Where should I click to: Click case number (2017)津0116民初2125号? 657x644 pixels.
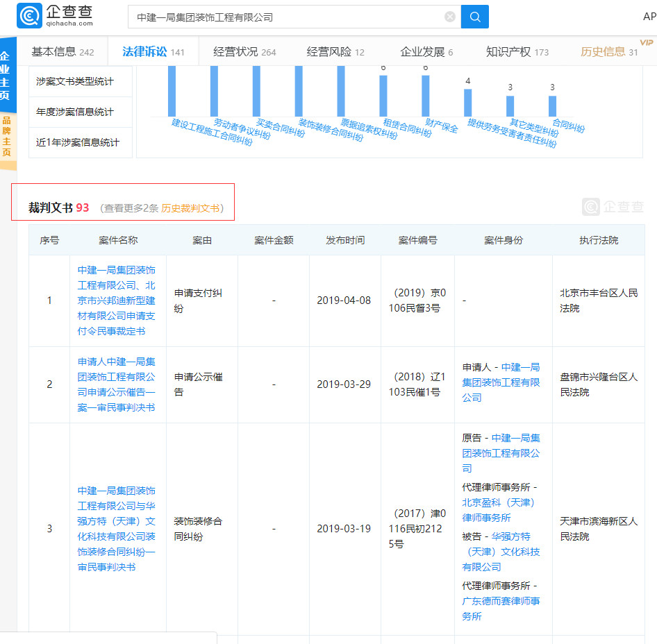coord(417,528)
